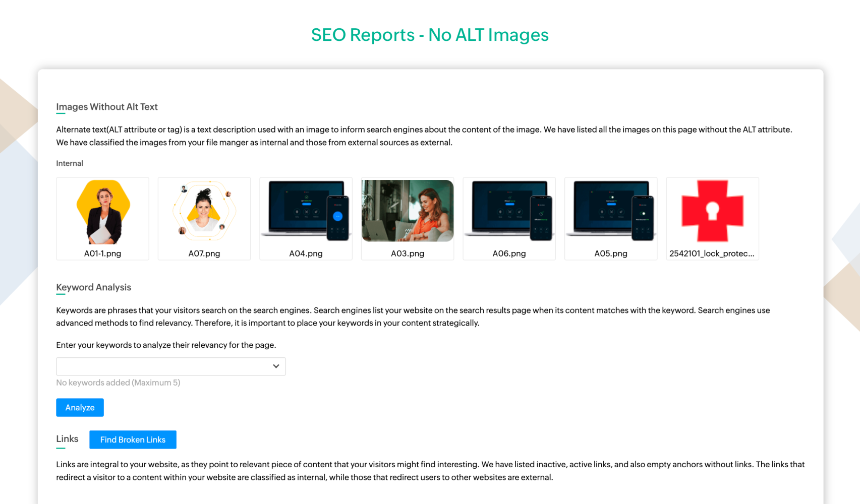Click the Keyword Analysis heading

[93, 287]
